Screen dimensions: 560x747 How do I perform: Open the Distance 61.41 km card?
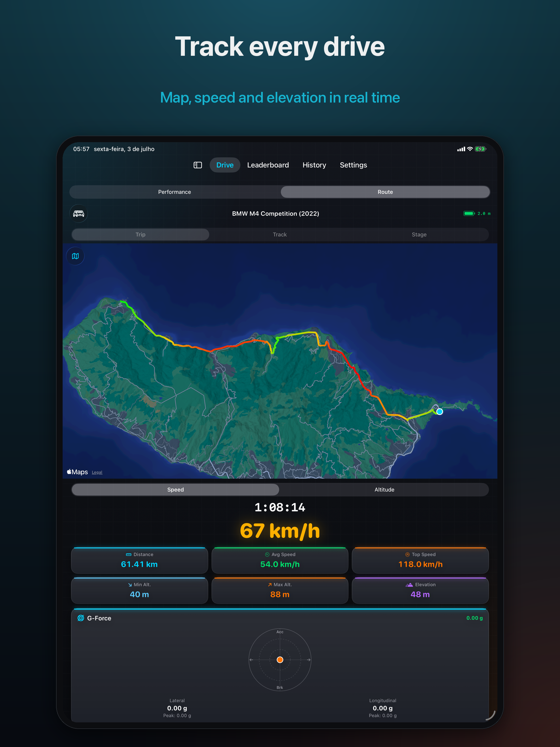point(139,560)
